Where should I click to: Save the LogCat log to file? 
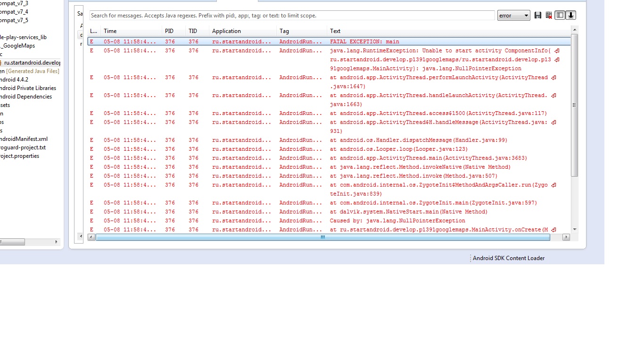click(x=538, y=16)
